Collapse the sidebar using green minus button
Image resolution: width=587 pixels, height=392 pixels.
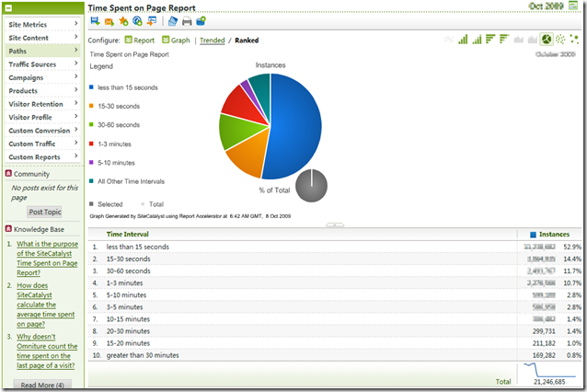[10, 6]
